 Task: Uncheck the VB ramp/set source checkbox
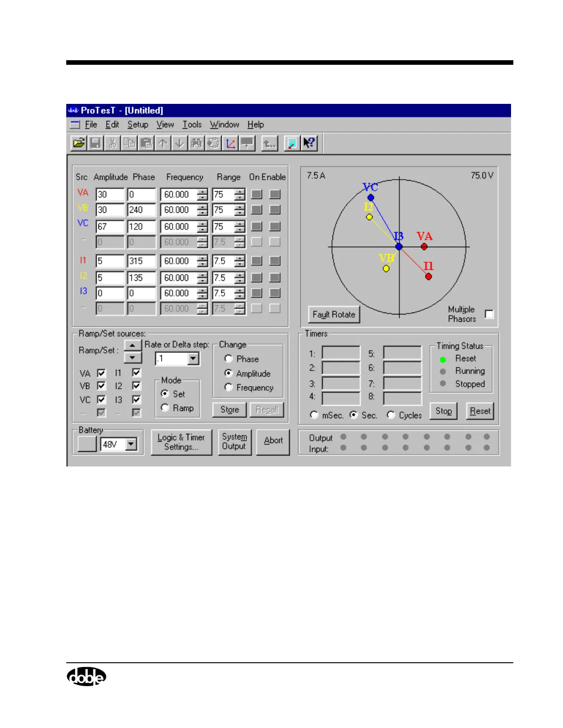click(102, 386)
